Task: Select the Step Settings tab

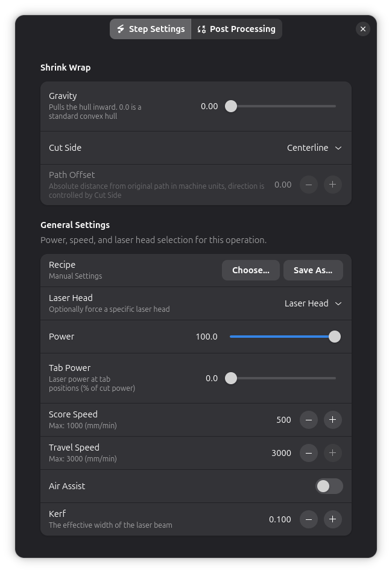Action: (x=151, y=29)
